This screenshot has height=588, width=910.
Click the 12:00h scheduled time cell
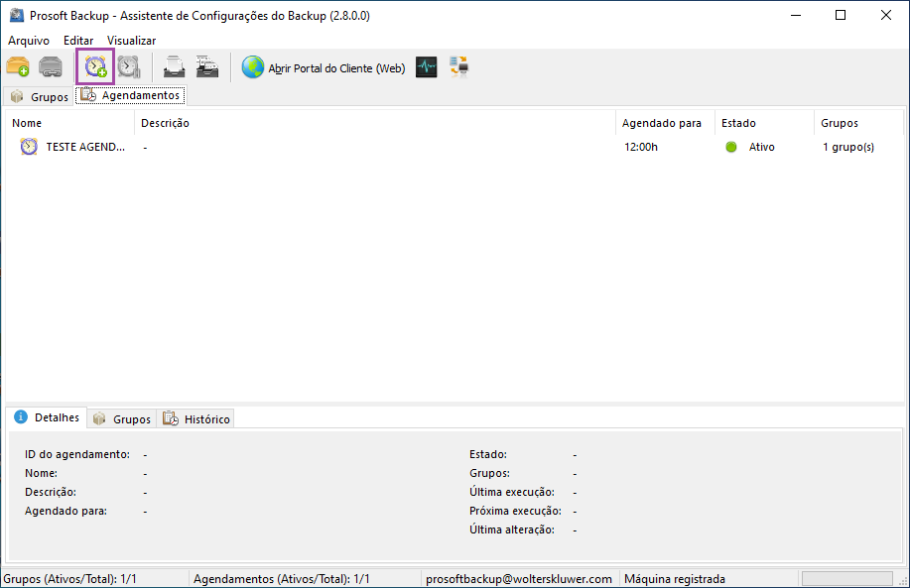[x=641, y=147]
